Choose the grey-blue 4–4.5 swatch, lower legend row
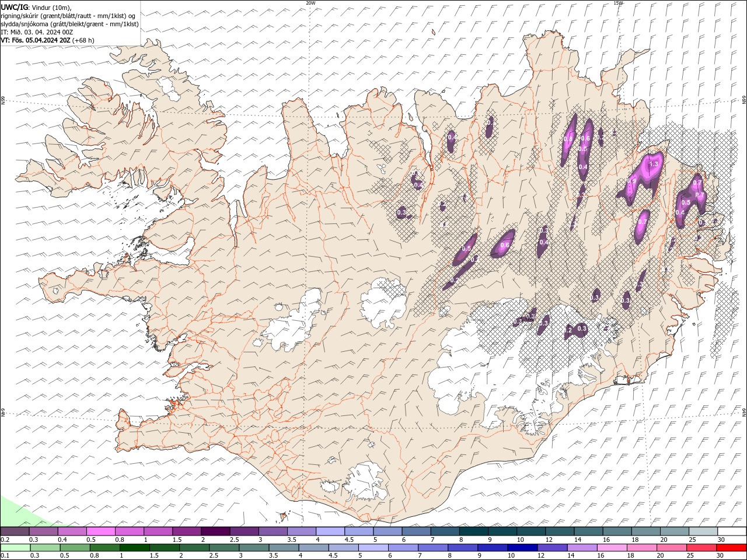Image resolution: width=747 pixels, height=560 pixels. click(x=313, y=547)
